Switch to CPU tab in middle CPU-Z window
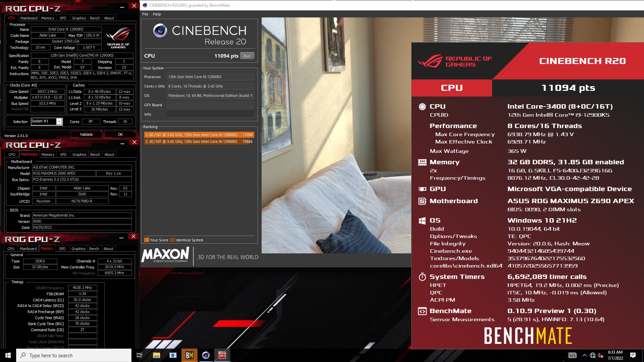This screenshot has width=644, height=362. pos(12,155)
